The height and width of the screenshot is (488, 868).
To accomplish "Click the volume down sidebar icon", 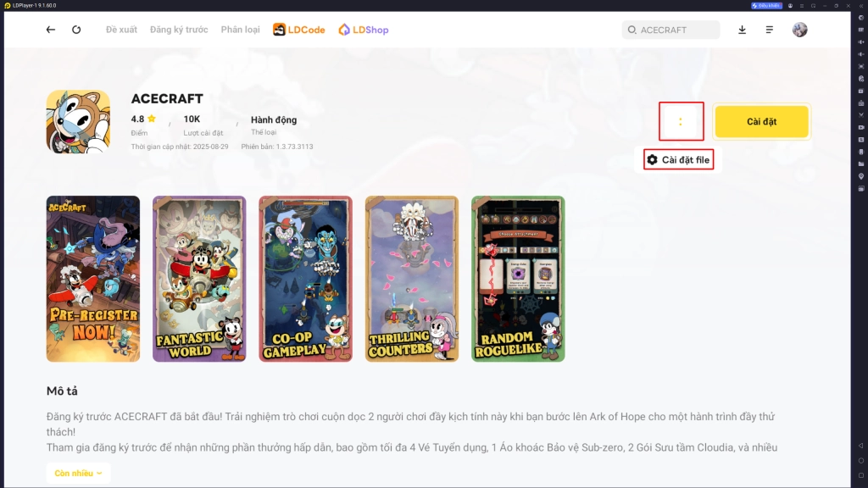I will tap(861, 54).
